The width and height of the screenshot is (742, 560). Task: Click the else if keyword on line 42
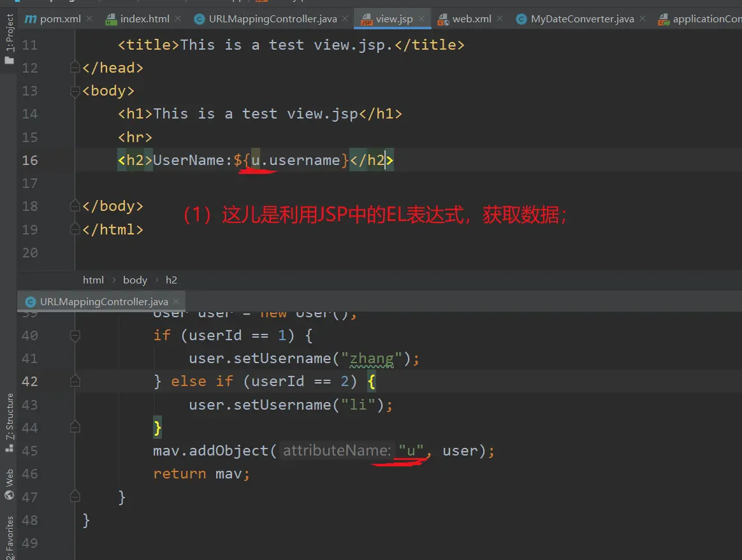(x=202, y=382)
